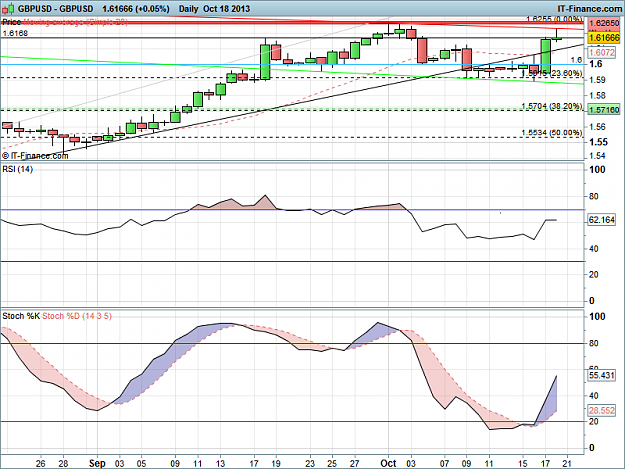
Task: Select the 1.5704 (38.20%) Fibonacci label
Action: click(x=552, y=106)
